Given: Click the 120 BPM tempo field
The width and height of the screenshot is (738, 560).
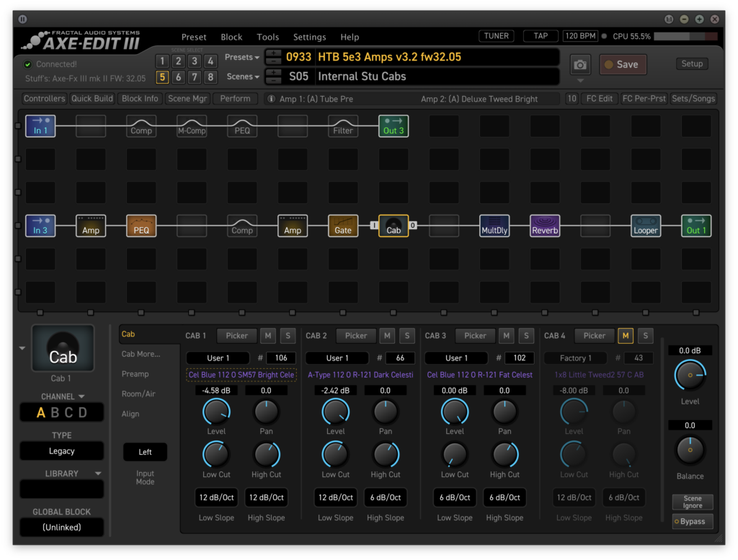Looking at the screenshot, I should tap(580, 36).
